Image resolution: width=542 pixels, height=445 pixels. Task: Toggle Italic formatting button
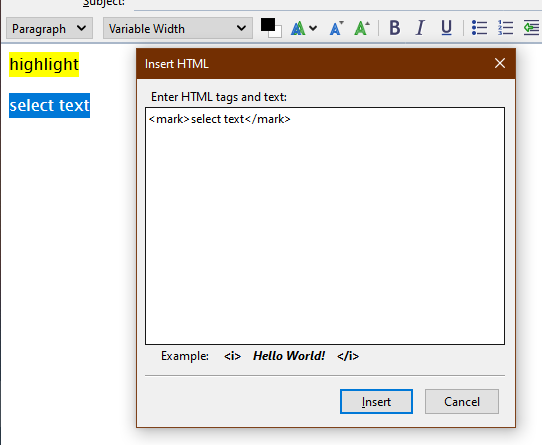(x=420, y=28)
